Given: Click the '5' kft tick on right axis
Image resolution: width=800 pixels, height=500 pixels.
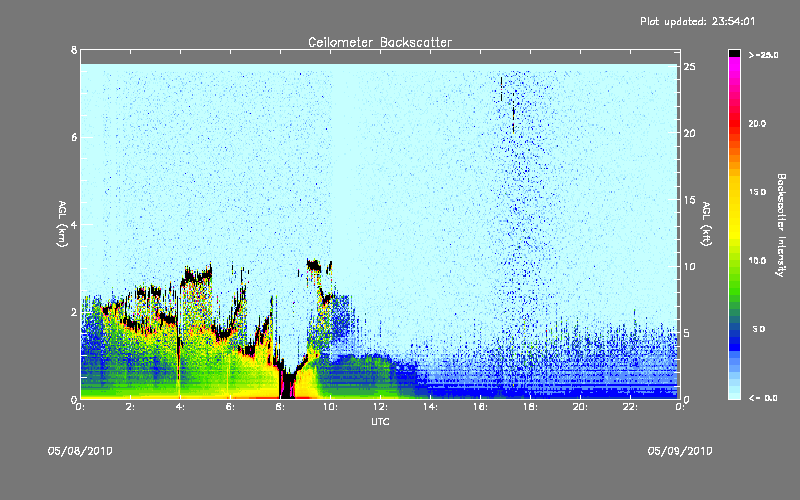Looking at the screenshot, I should (687, 333).
